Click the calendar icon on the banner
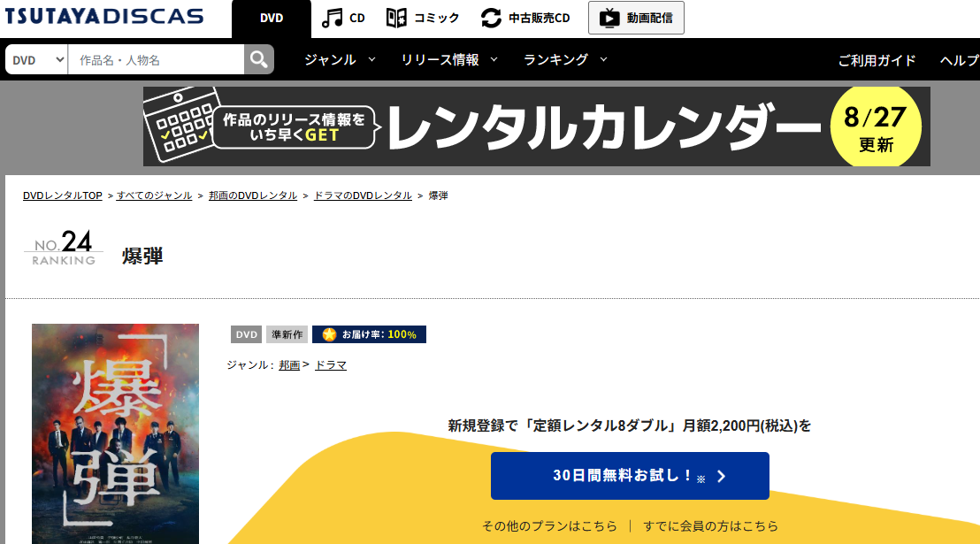This screenshot has width=980, height=544. coord(184,124)
